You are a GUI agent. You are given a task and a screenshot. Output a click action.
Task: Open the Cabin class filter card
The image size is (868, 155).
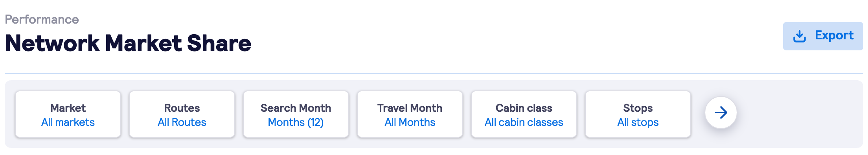[524, 114]
